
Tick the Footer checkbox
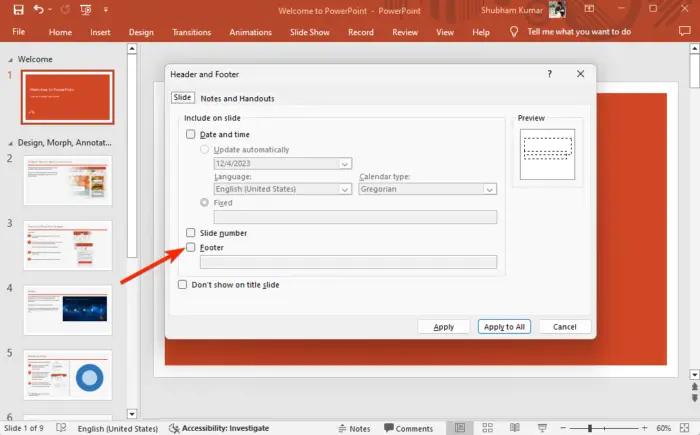(x=191, y=247)
